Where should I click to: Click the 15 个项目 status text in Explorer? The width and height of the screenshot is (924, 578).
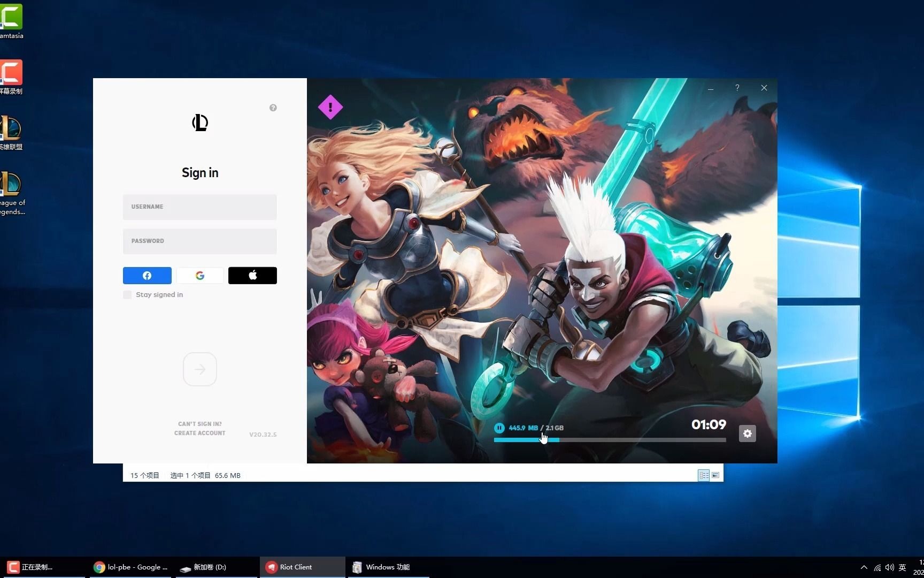click(145, 475)
